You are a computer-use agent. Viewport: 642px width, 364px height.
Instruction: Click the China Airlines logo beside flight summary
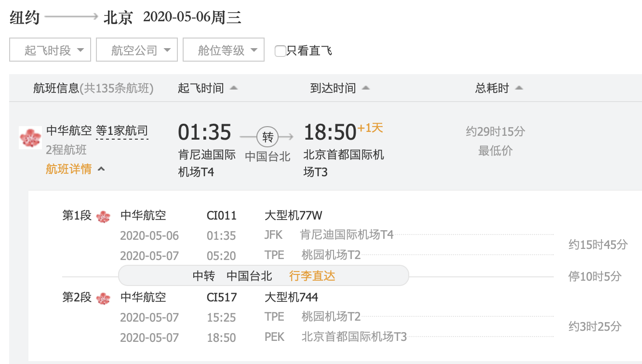coord(30,138)
